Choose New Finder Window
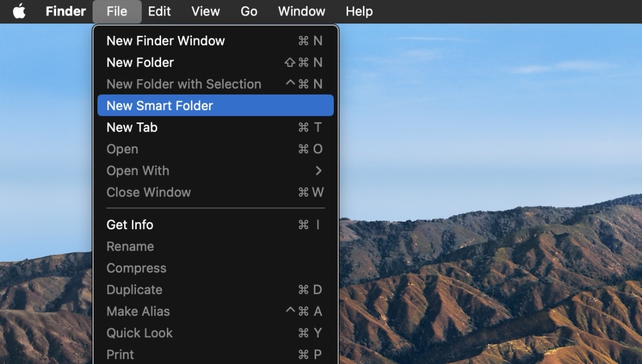This screenshot has width=642, height=364. pos(165,41)
